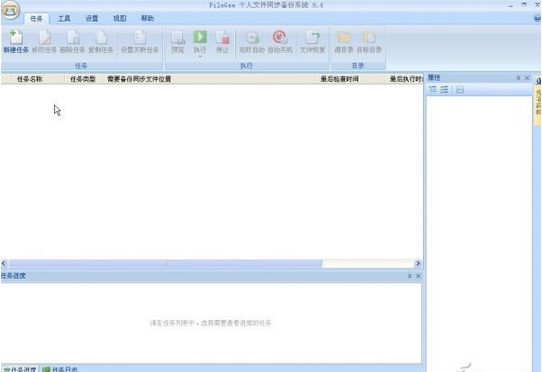Click the FileGee application orb button
This screenshot has width=542, height=372.
(10, 10)
